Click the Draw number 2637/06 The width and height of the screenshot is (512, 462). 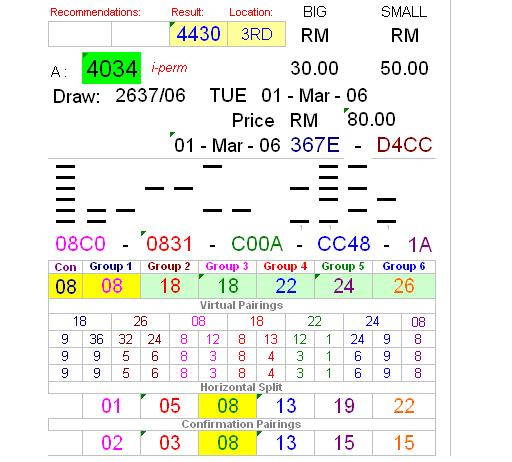(x=150, y=96)
